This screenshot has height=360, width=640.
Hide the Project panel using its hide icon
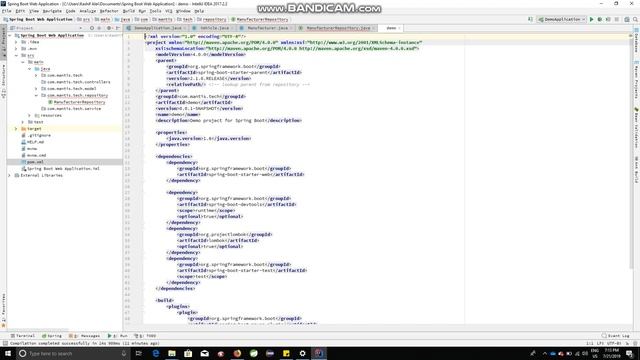[118, 28]
